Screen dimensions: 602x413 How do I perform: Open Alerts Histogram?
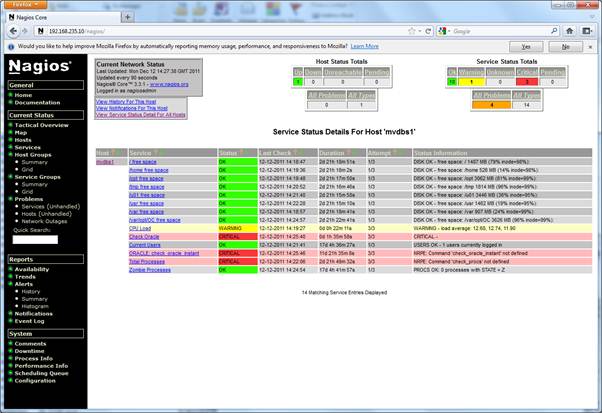(35, 306)
